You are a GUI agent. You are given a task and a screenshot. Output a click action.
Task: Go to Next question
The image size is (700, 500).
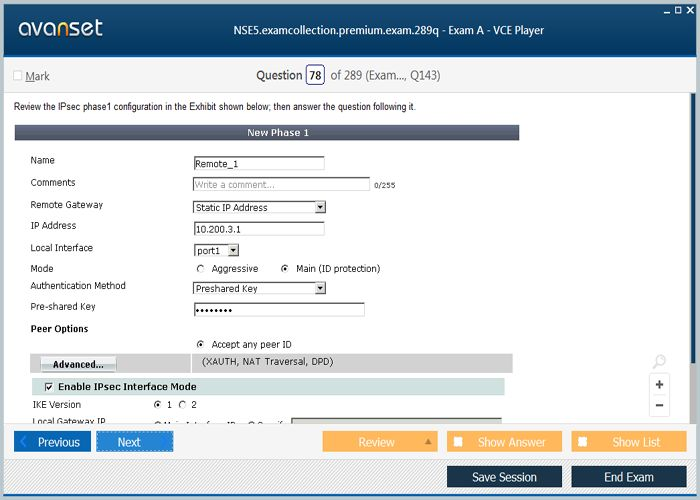tap(134, 442)
